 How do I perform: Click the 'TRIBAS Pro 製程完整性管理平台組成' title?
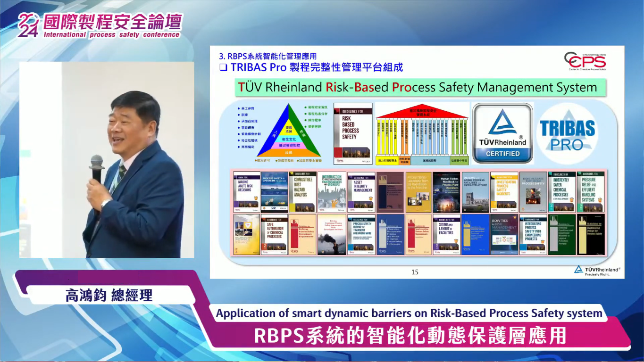click(x=316, y=67)
